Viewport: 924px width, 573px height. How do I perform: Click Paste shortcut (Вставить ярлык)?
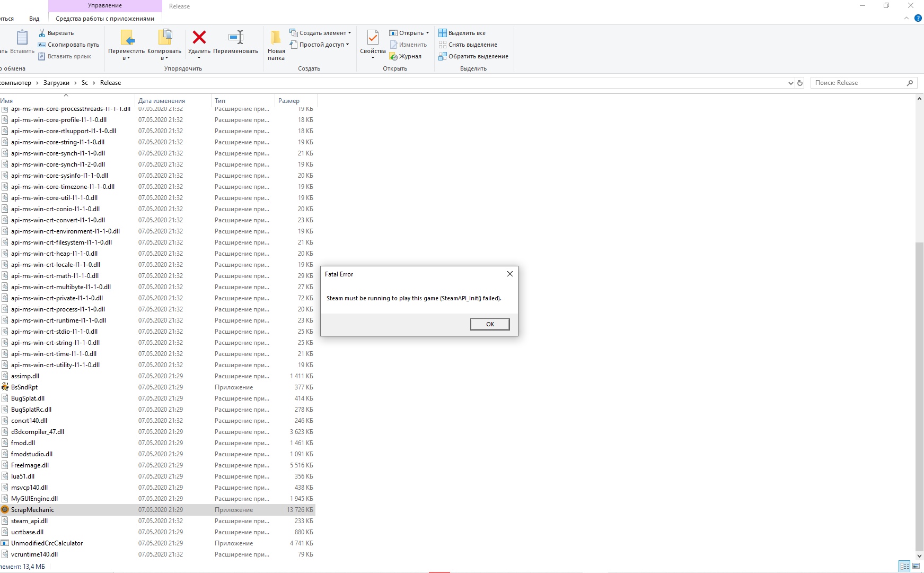[x=65, y=56]
